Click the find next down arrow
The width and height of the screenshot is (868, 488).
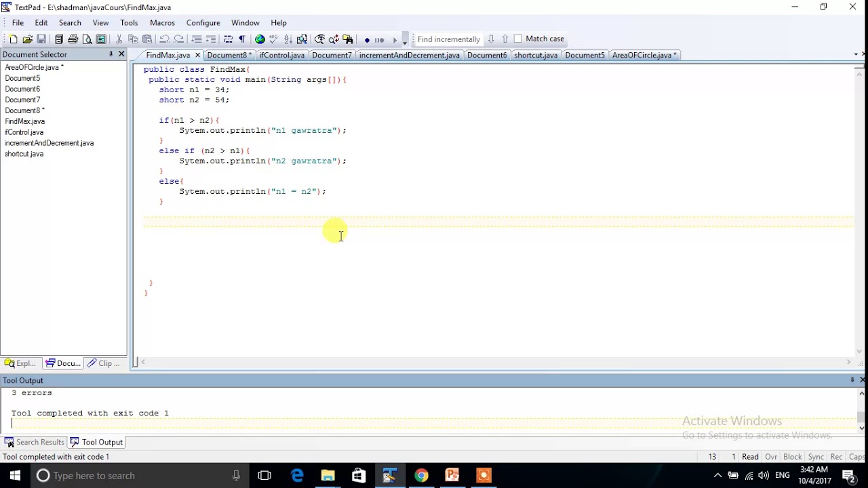[491, 39]
